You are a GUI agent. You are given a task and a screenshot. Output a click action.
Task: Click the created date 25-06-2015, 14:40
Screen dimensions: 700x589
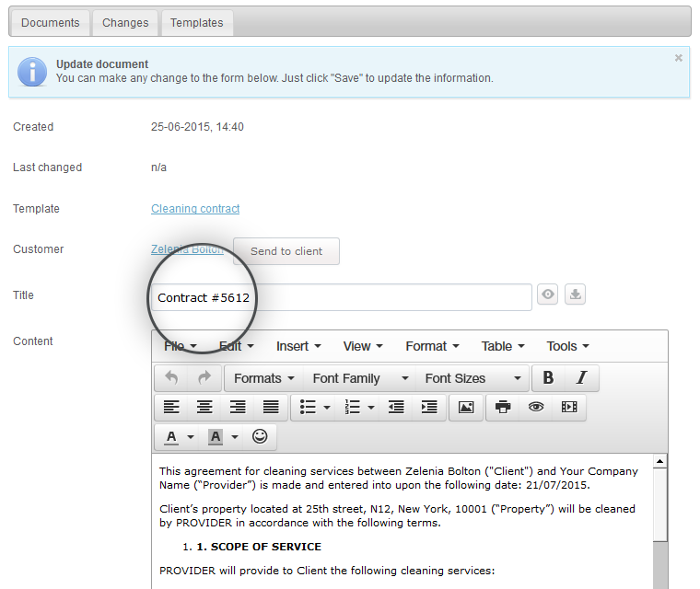point(197,127)
